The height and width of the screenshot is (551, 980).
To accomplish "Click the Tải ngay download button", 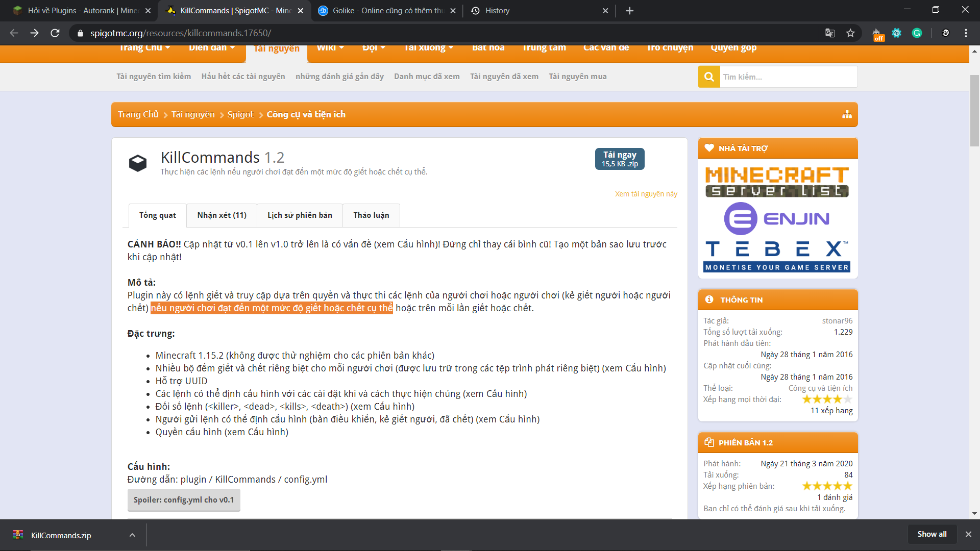I will 620,159.
